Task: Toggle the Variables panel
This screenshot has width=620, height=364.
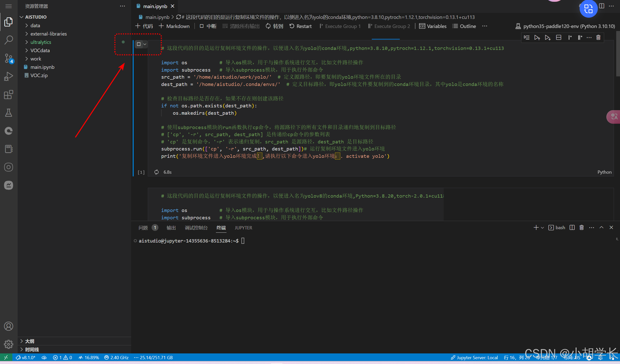Action: point(433,26)
